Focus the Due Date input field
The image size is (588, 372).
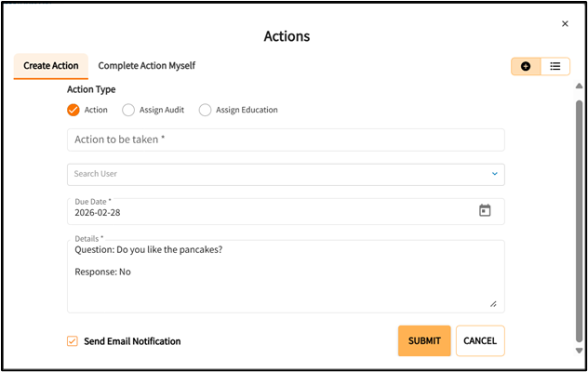coord(270,212)
